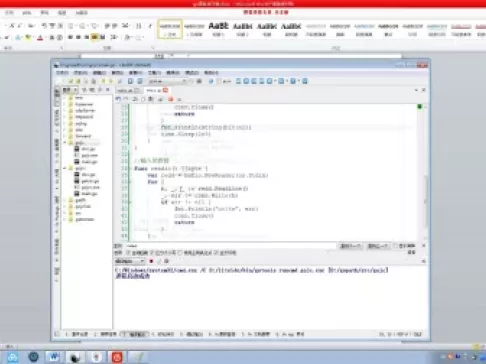Click the yellow highlight icon in the Word ribbon
Image resolution: width=486 pixels, height=364 pixels.
point(28,37)
